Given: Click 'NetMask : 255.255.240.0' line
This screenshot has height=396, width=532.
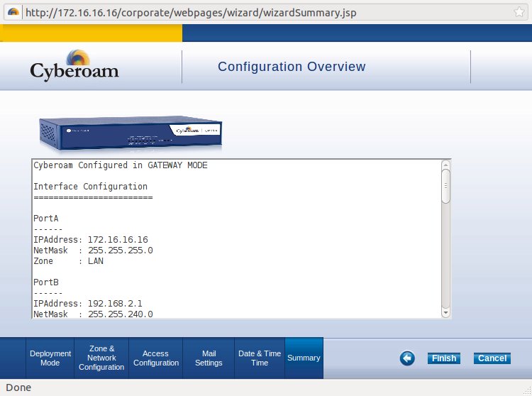Looking at the screenshot, I should [93, 314].
